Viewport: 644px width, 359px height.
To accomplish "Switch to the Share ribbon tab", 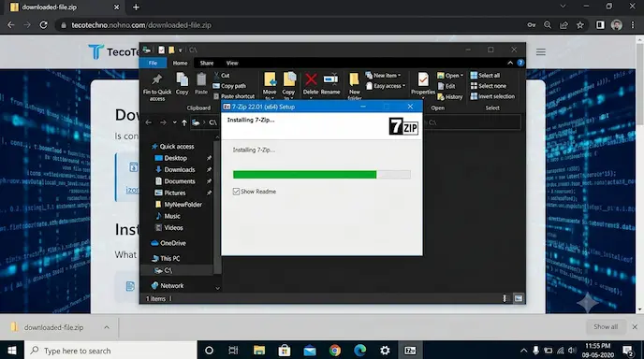I will pyautogui.click(x=207, y=63).
